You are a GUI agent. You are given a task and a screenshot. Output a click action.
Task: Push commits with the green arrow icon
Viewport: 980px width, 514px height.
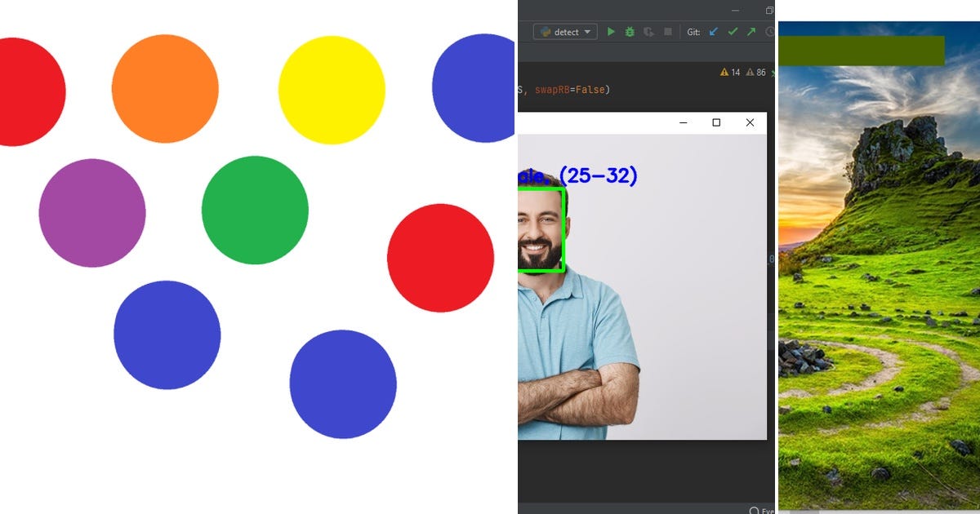point(751,32)
